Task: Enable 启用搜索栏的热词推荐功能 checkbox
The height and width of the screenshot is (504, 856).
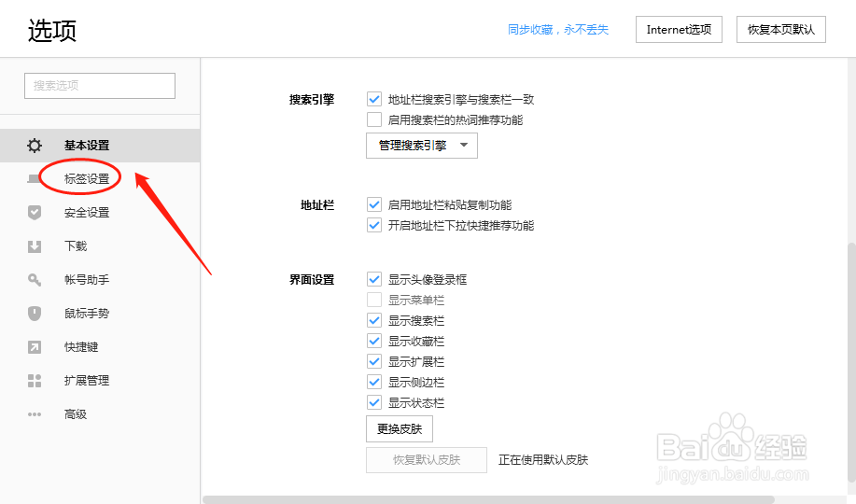Action: coord(374,119)
